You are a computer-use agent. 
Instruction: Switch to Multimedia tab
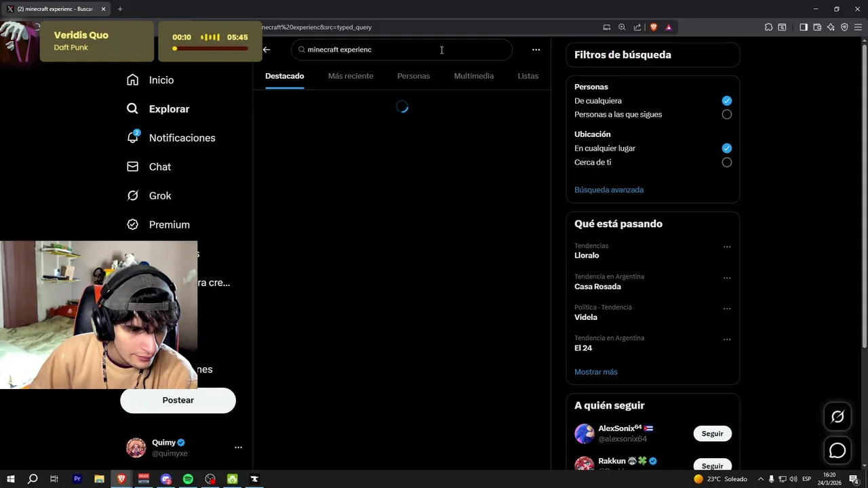click(474, 76)
